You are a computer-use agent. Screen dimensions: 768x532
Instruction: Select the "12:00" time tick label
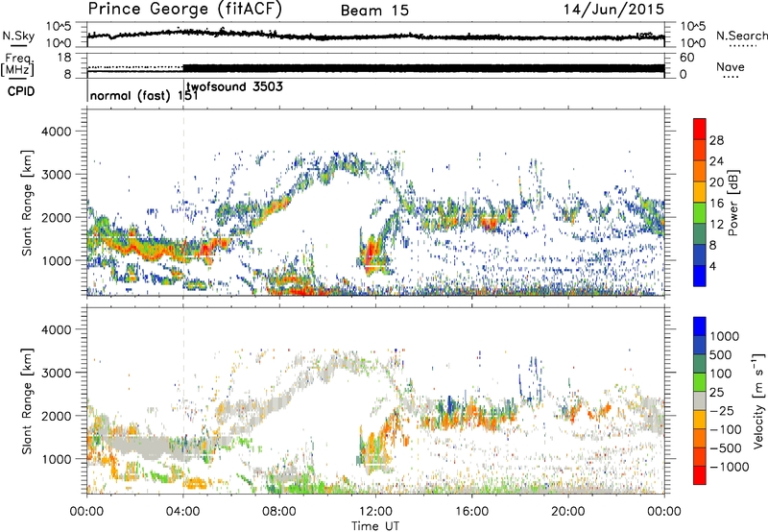[x=375, y=512]
